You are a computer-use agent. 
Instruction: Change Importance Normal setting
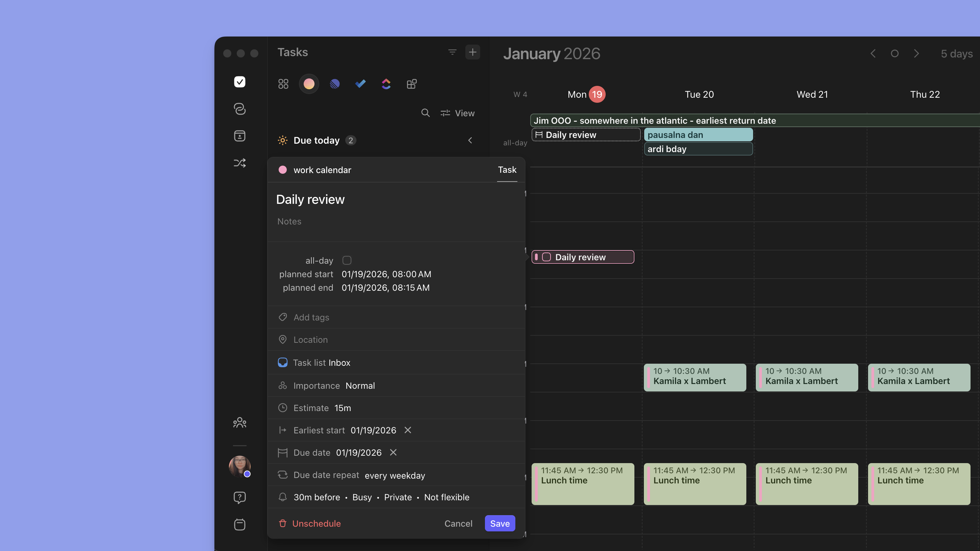pyautogui.click(x=360, y=386)
